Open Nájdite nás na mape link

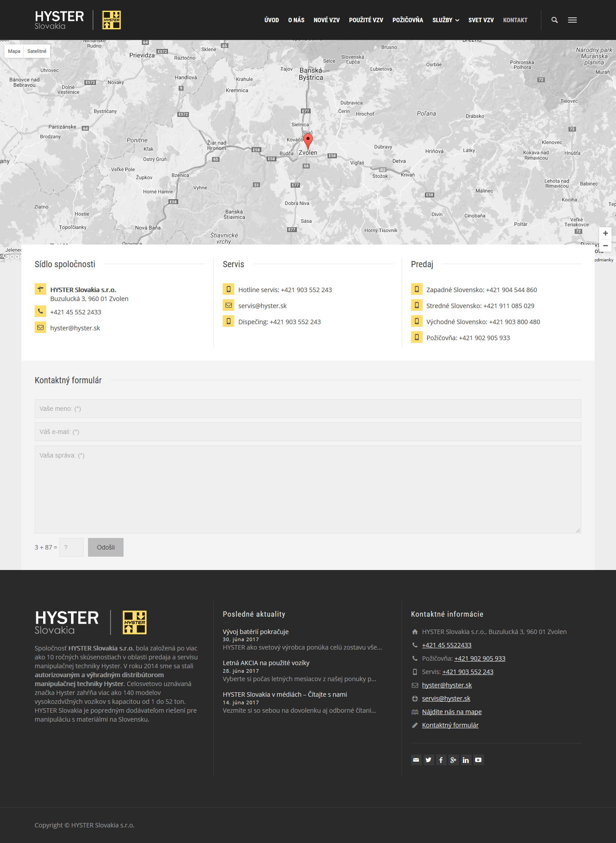tap(452, 712)
